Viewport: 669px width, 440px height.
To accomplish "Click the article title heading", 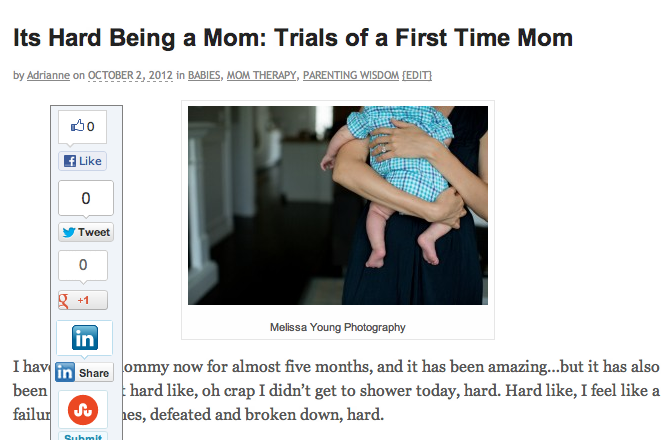I will [x=292, y=39].
